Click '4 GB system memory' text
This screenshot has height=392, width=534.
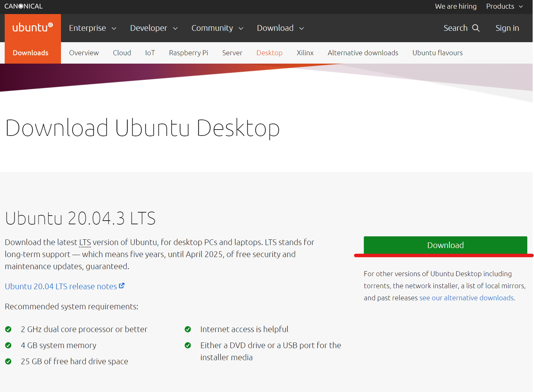click(59, 345)
